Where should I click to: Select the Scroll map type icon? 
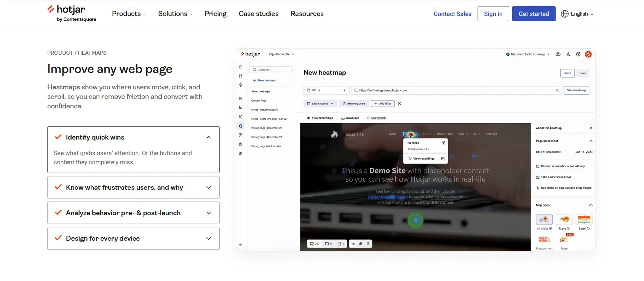pyautogui.click(x=584, y=219)
